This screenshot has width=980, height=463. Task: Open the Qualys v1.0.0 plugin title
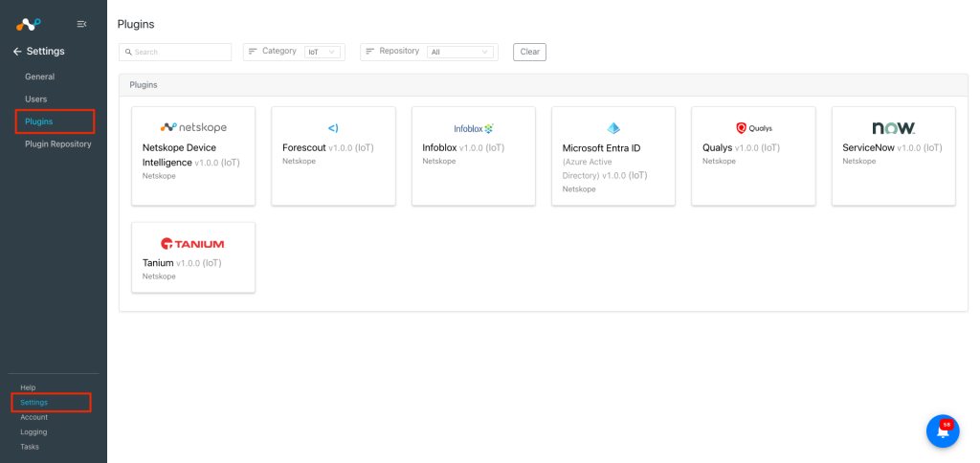coord(742,148)
